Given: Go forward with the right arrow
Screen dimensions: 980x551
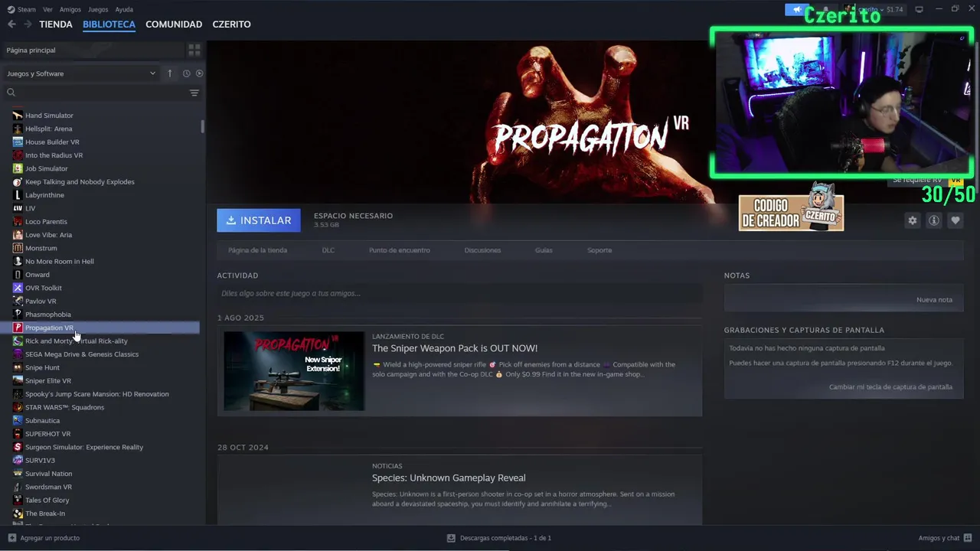Looking at the screenshot, I should 28,24.
